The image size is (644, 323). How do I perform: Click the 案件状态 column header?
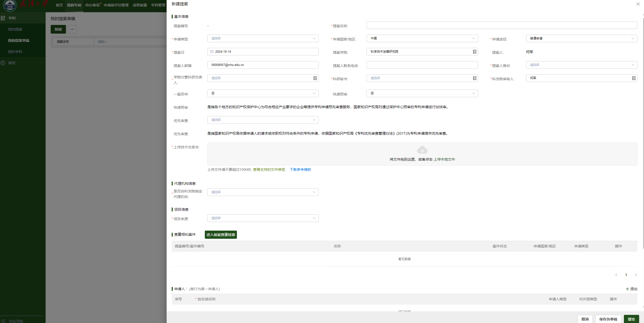coord(500,246)
